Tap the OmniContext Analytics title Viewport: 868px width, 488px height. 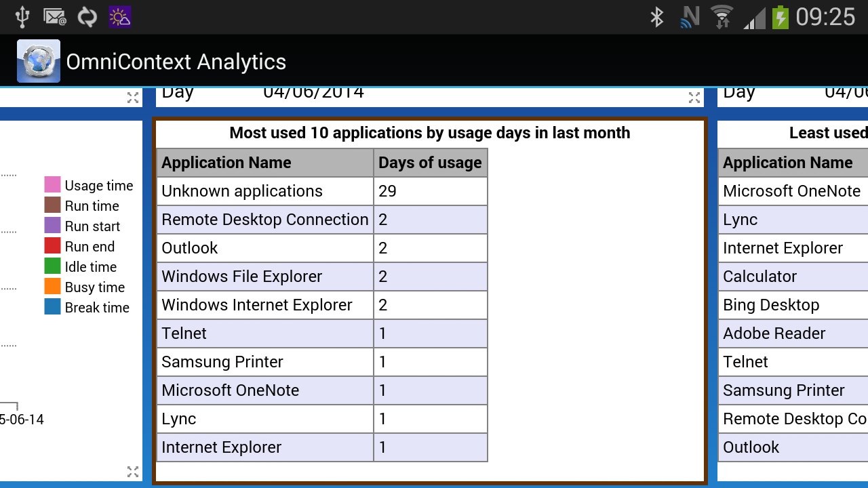(x=176, y=62)
